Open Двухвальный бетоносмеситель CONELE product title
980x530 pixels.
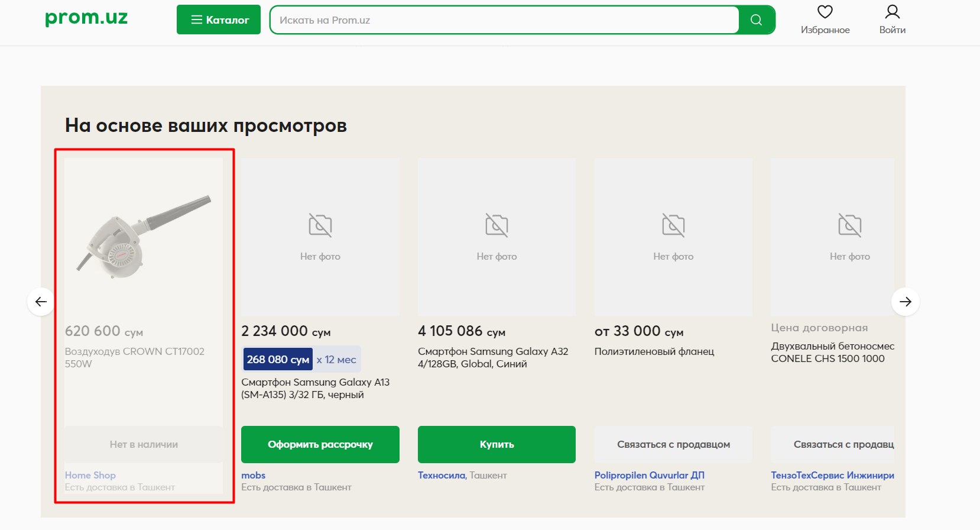pos(832,352)
